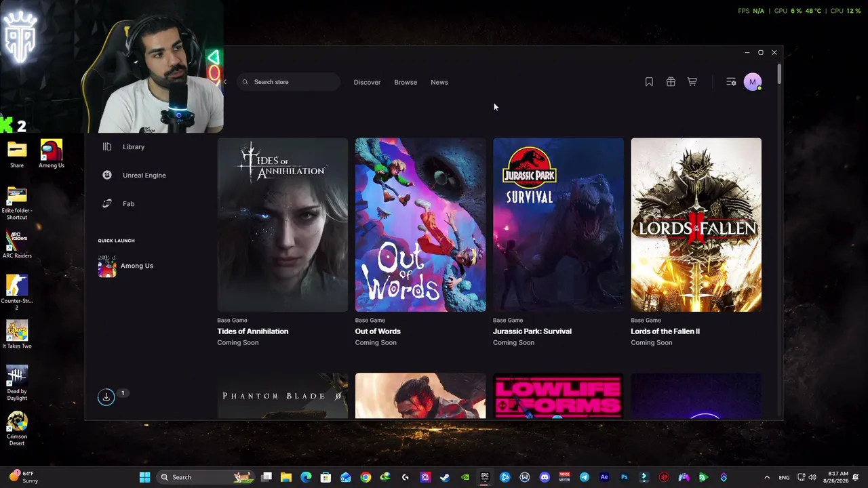Show hidden system tray icons
The height and width of the screenshot is (488, 868).
(767, 477)
